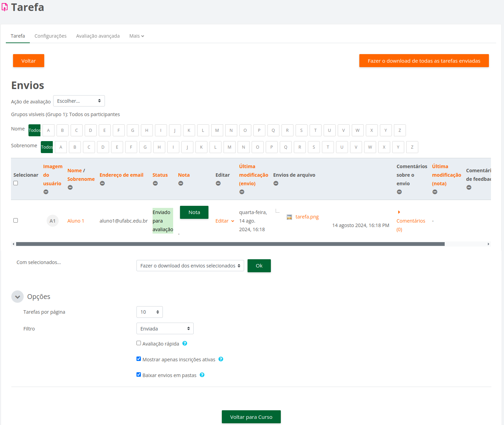504x425 pixels.
Task: Toggle the select-all header checkbox
Action: click(x=15, y=183)
